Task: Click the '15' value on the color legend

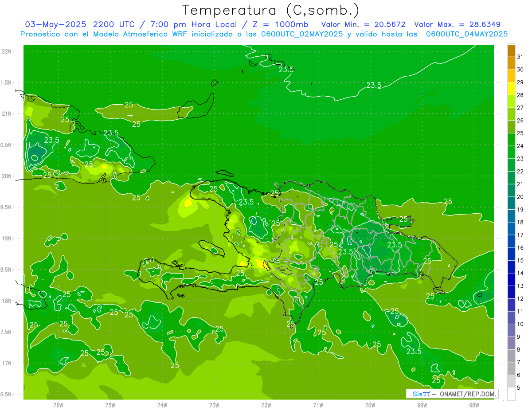Action: 520,261
